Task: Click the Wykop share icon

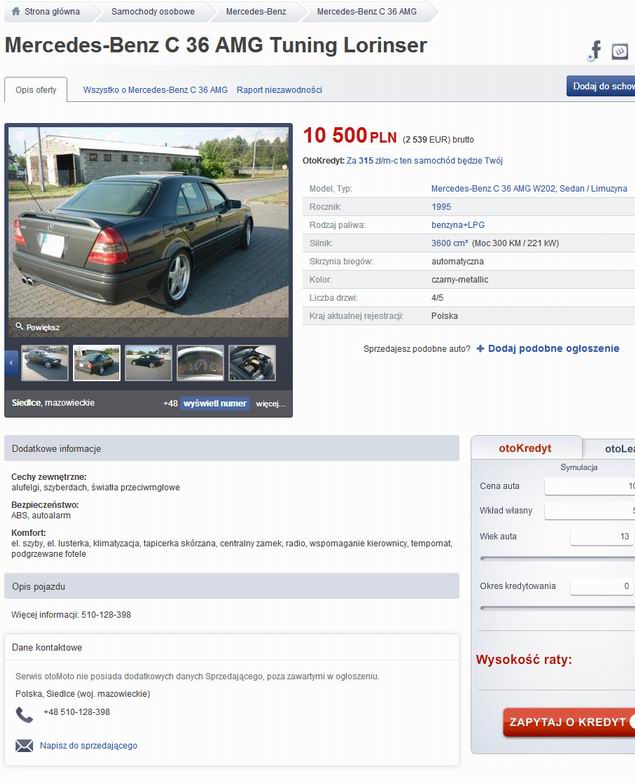Action: 620,51
